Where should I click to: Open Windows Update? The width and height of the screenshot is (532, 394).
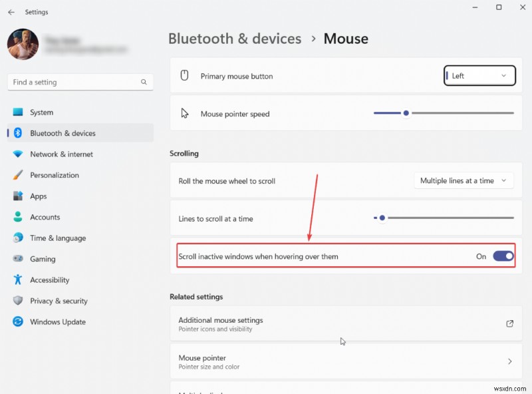(x=57, y=321)
